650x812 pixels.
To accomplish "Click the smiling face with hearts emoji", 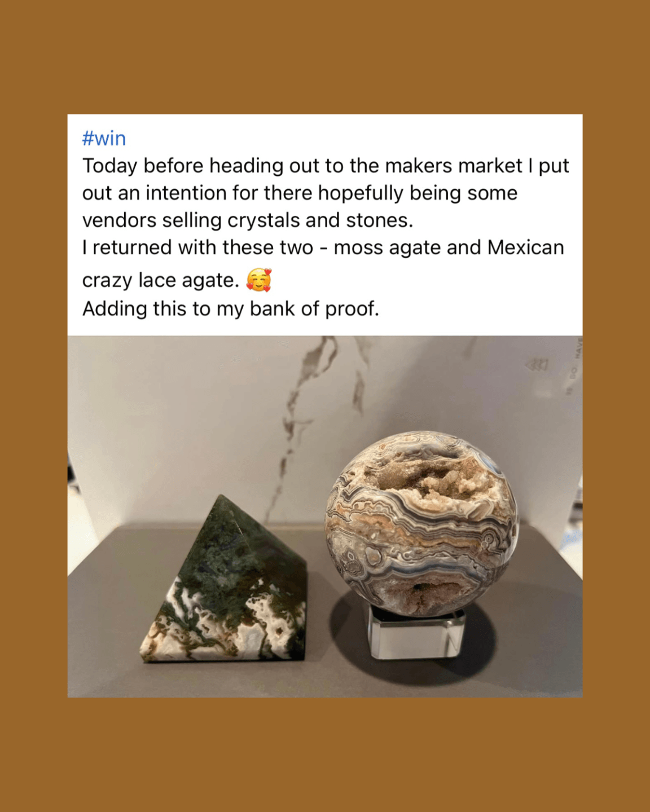I will 259,280.
